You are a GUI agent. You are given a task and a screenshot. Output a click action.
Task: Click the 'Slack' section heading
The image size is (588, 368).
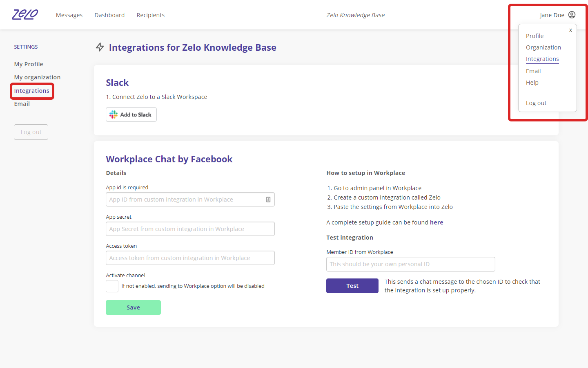[117, 83]
